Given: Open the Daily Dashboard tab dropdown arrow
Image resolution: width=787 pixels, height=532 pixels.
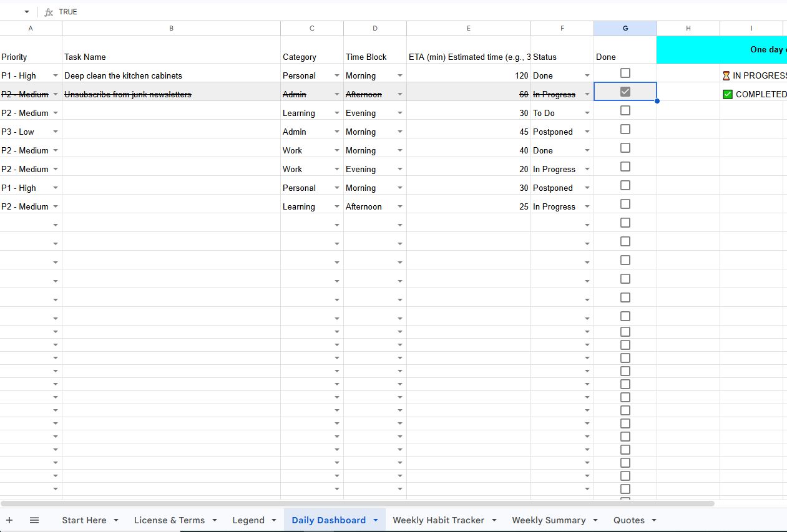Looking at the screenshot, I should pyautogui.click(x=375, y=520).
